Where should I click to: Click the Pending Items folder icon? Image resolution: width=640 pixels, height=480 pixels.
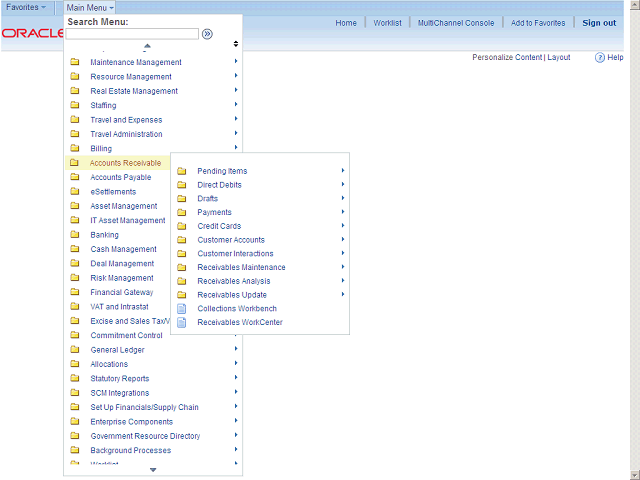tap(181, 171)
